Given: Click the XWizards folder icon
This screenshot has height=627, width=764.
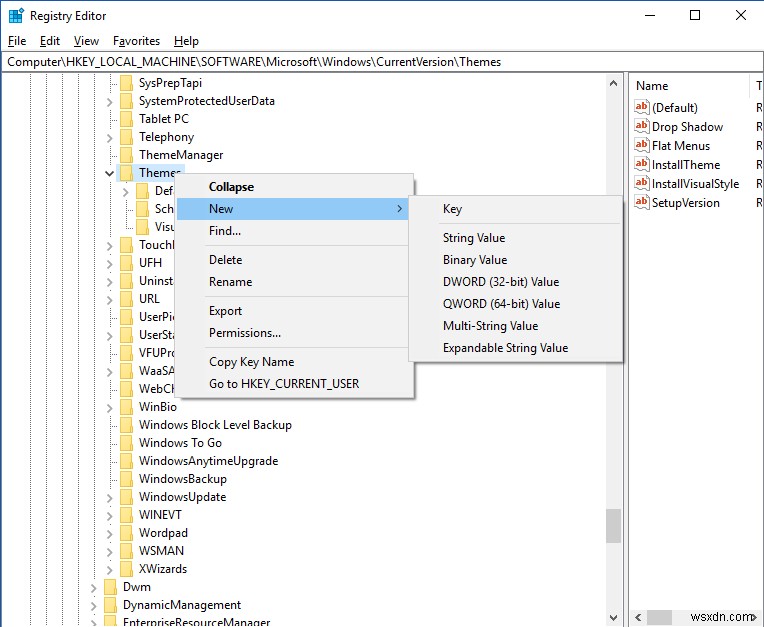Looking at the screenshot, I should [x=126, y=569].
